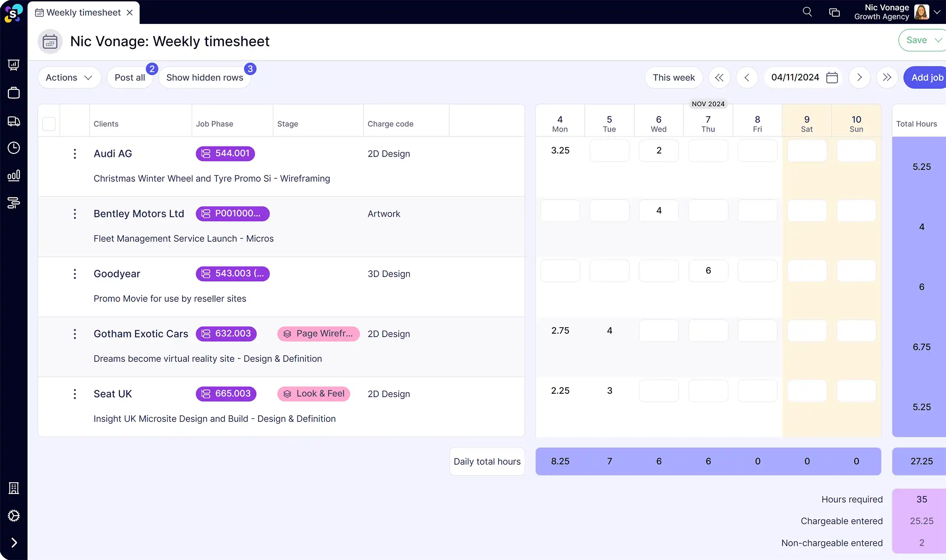Open the Actions dropdown

coord(69,77)
